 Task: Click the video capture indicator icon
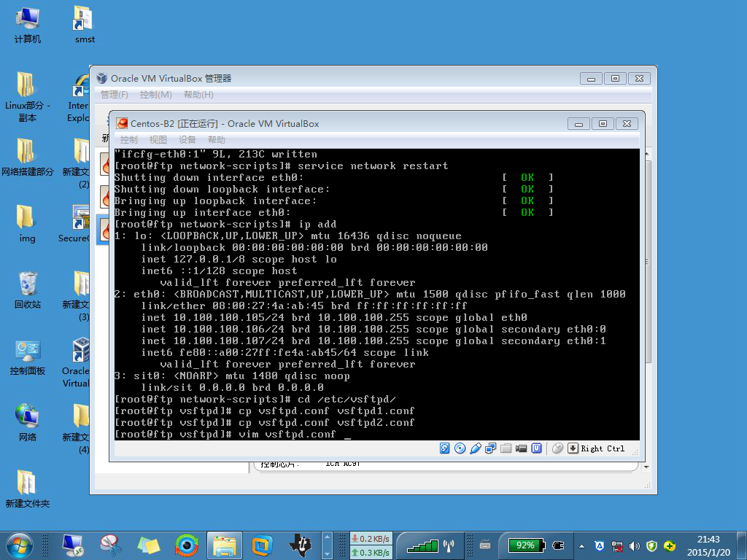pyautogui.click(x=521, y=448)
